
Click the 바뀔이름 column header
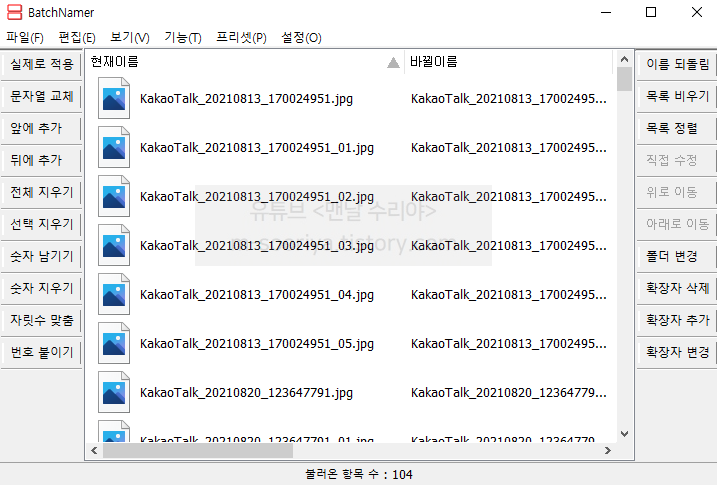pos(508,62)
